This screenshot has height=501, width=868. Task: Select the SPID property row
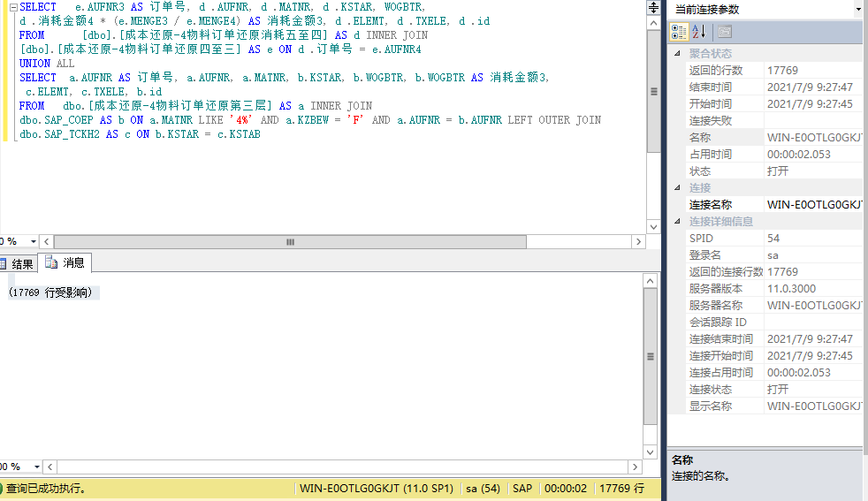pos(774,238)
